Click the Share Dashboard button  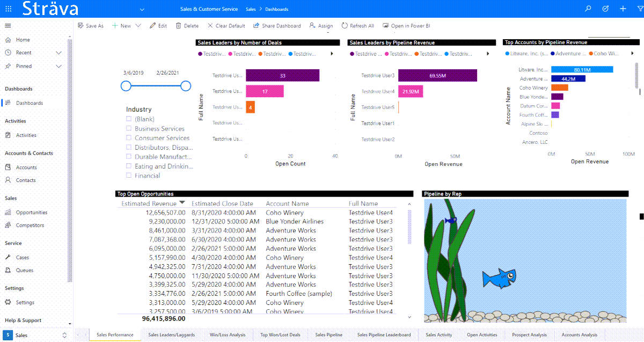277,26
